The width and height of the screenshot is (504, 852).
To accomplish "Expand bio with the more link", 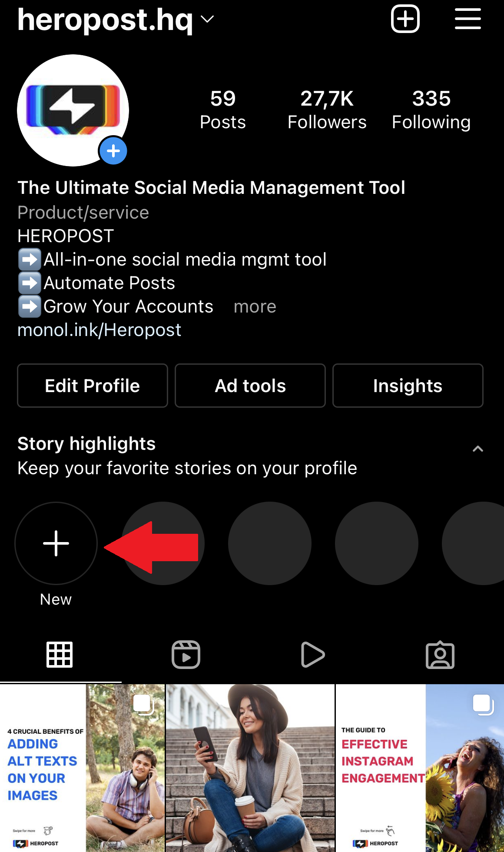I will pos(255,306).
